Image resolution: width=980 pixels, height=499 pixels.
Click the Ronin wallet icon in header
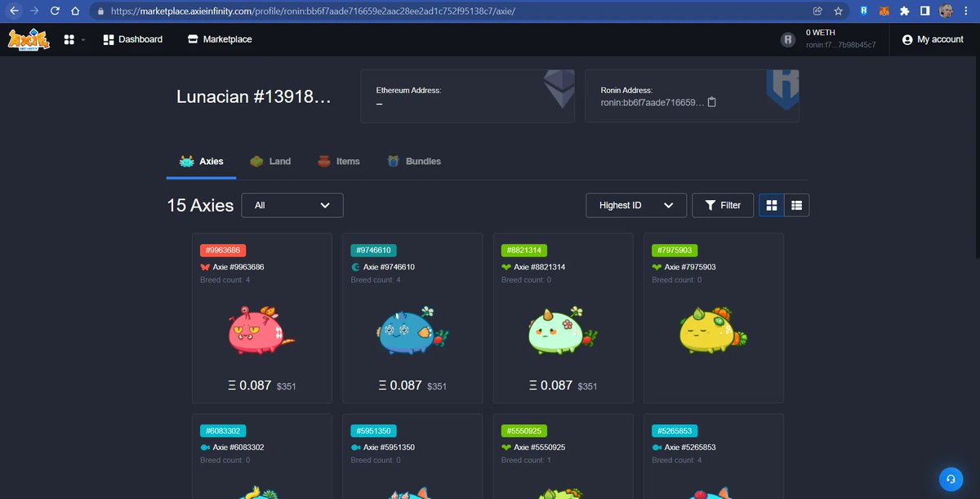(788, 39)
